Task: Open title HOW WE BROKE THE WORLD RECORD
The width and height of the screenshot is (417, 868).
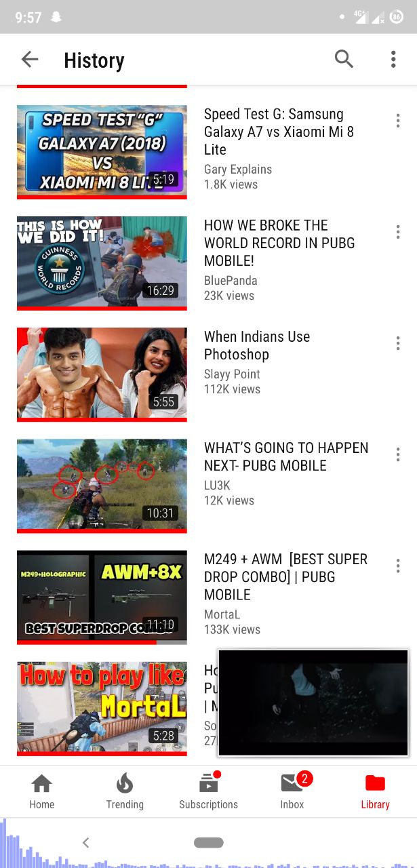Action: [x=279, y=243]
